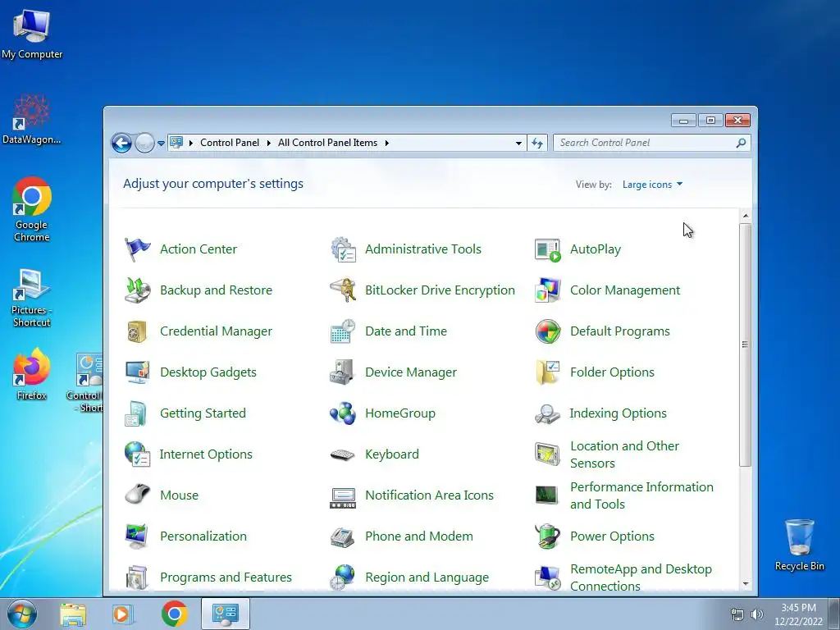The image size is (840, 630).
Task: Click the volume speaker tray icon
Action: click(x=757, y=614)
